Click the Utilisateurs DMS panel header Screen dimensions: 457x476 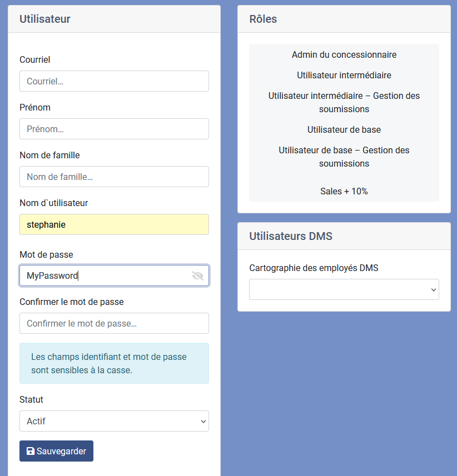pyautogui.click(x=344, y=236)
